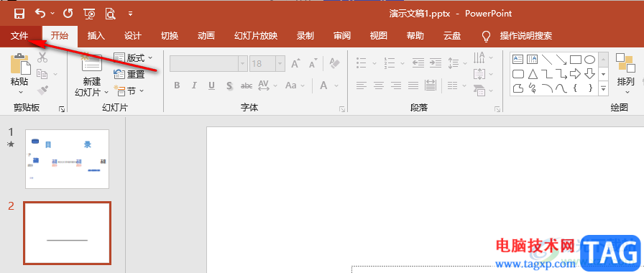Select the rectangle shape

coord(576,60)
